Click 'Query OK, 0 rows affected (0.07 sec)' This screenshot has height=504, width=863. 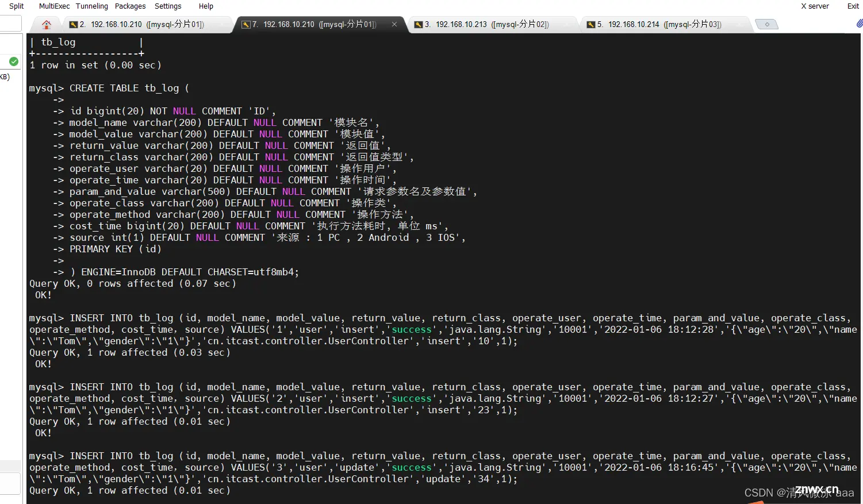click(x=133, y=283)
